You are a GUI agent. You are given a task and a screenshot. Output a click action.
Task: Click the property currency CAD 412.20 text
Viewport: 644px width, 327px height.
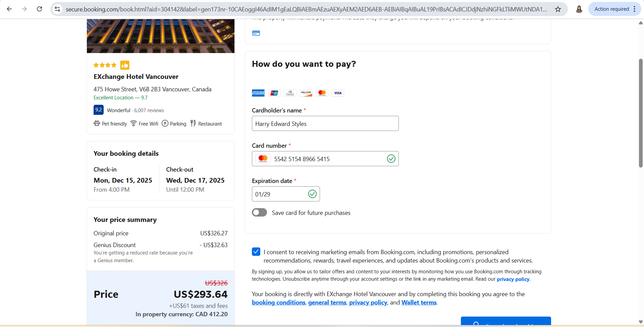(181, 314)
